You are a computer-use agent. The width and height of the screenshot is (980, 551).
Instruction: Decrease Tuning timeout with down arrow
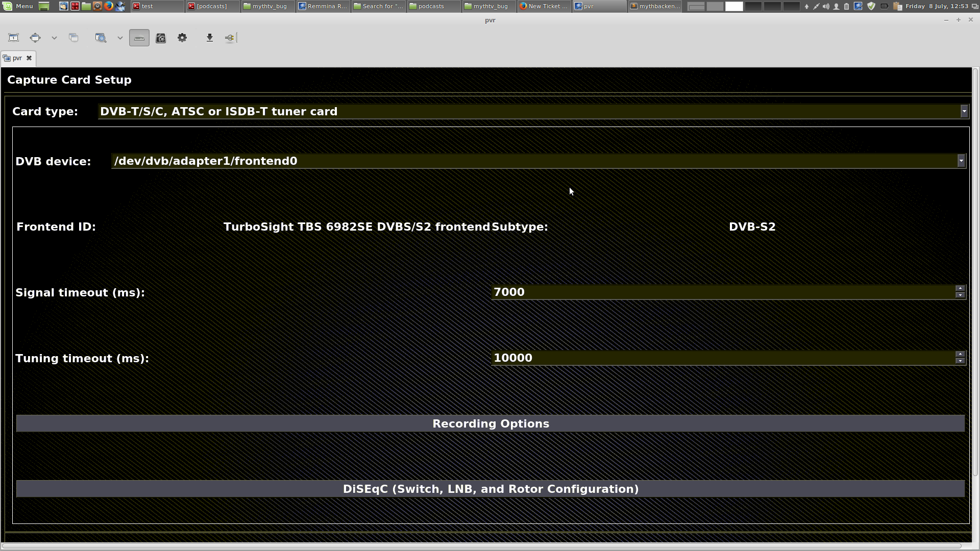pos(960,361)
